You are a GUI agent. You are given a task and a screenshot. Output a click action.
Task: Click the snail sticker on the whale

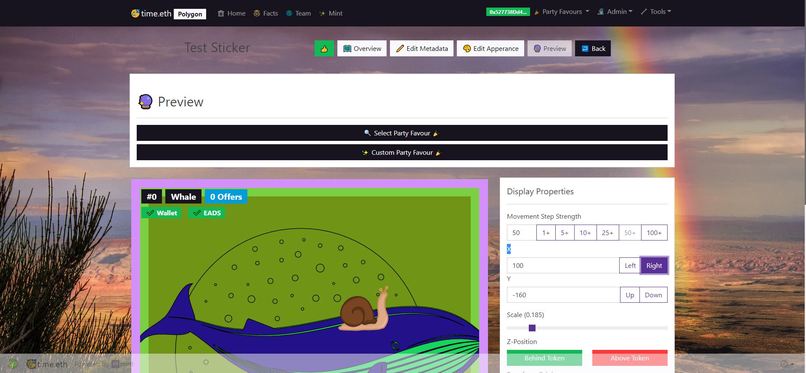point(364,310)
